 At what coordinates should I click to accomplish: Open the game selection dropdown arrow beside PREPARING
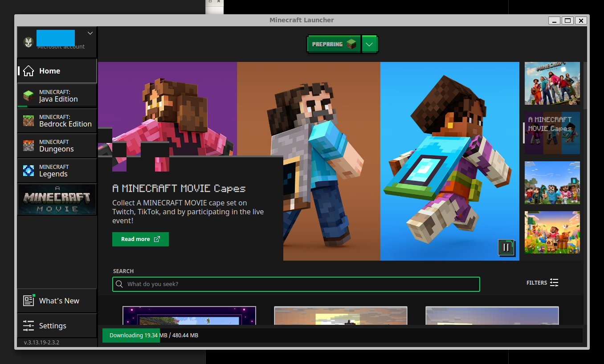pos(370,45)
